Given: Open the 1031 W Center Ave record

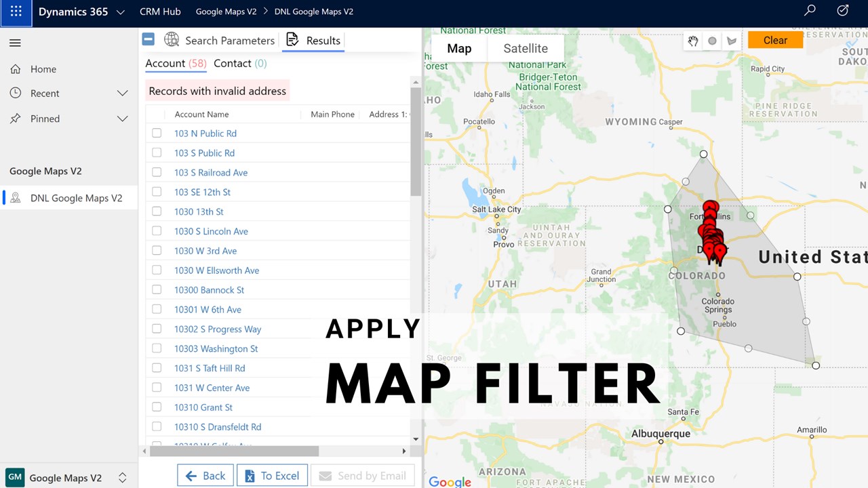Looking at the screenshot, I should (212, 388).
